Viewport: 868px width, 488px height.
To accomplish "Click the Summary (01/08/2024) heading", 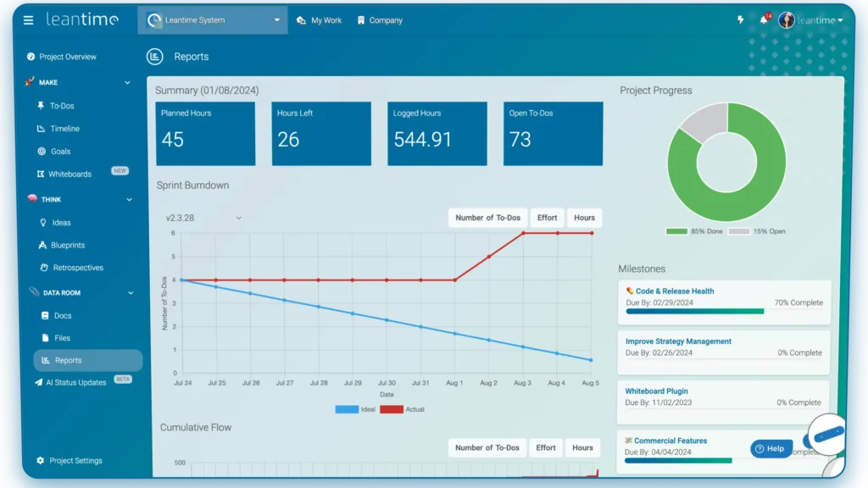I will 207,90.
